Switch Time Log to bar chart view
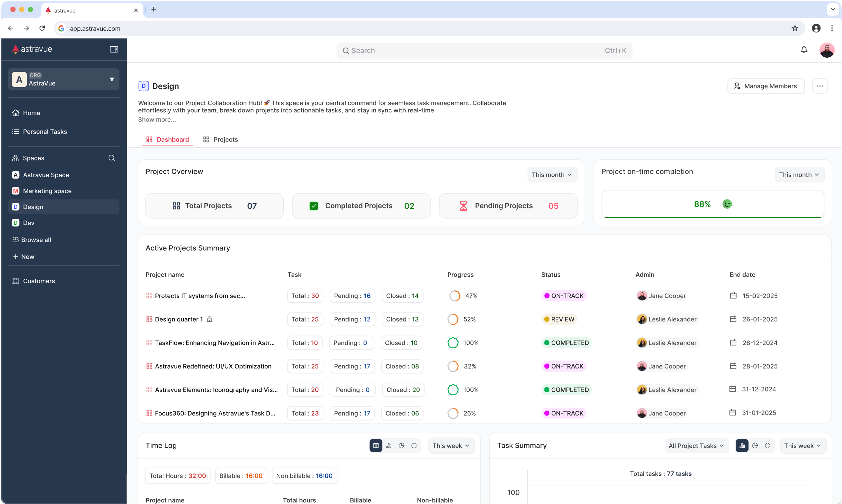Screen dimensions: 842x504 click(389, 446)
